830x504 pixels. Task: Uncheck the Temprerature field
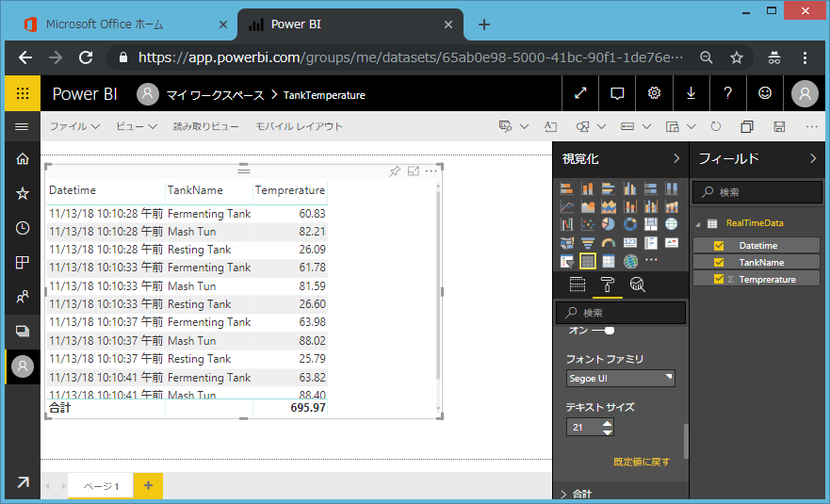[x=719, y=279]
